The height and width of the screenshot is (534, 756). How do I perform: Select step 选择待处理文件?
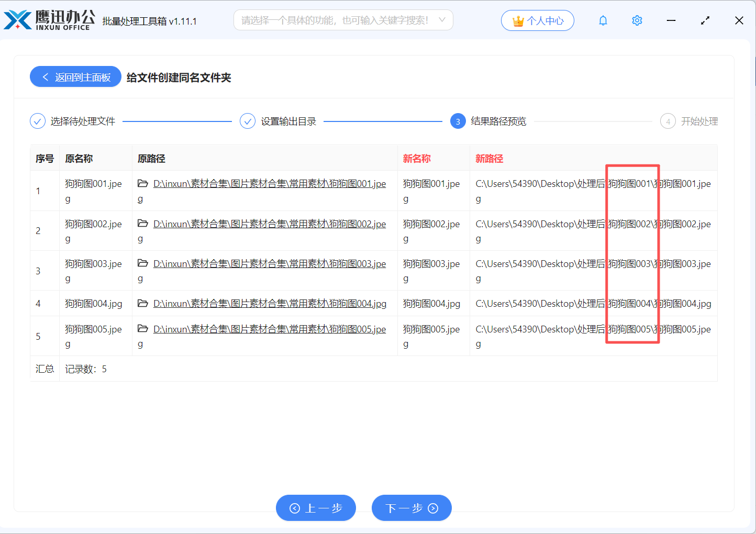coord(73,121)
